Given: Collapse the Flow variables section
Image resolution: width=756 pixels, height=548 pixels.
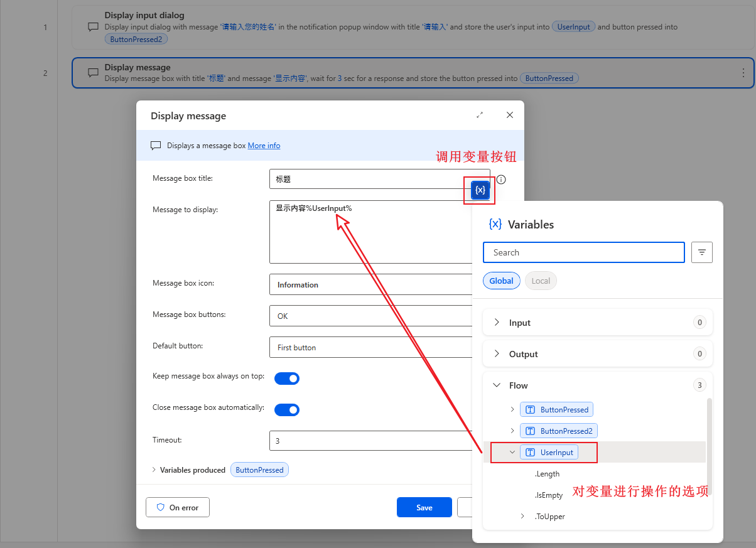Looking at the screenshot, I should pos(497,385).
